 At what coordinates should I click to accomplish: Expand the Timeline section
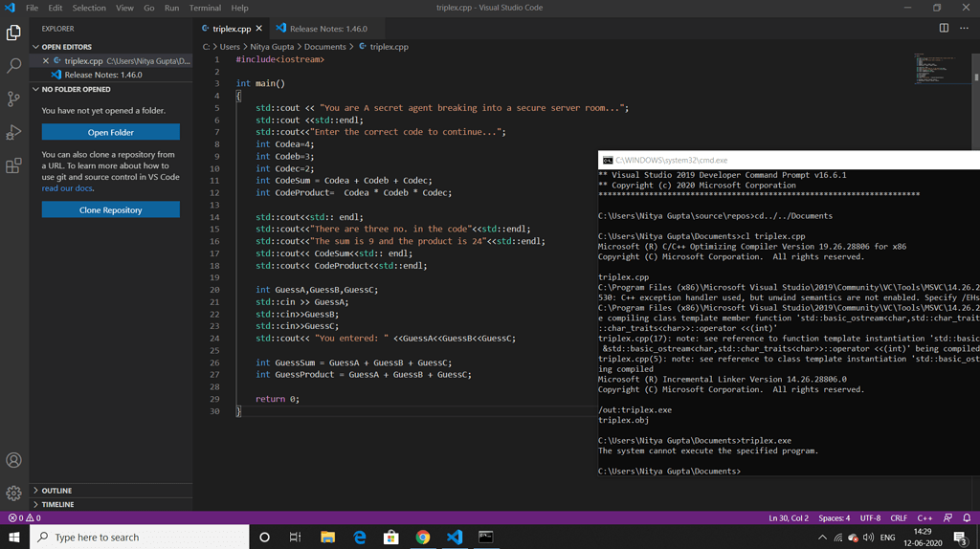[57, 504]
